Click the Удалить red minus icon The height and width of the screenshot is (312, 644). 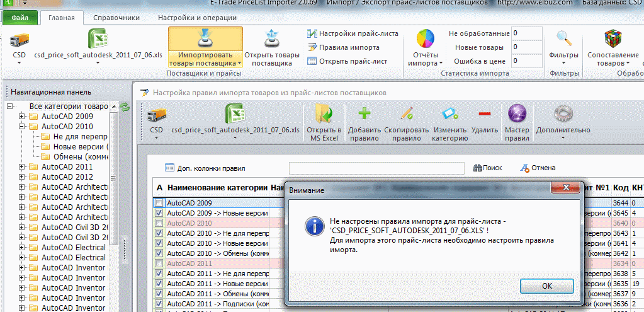coord(485,113)
